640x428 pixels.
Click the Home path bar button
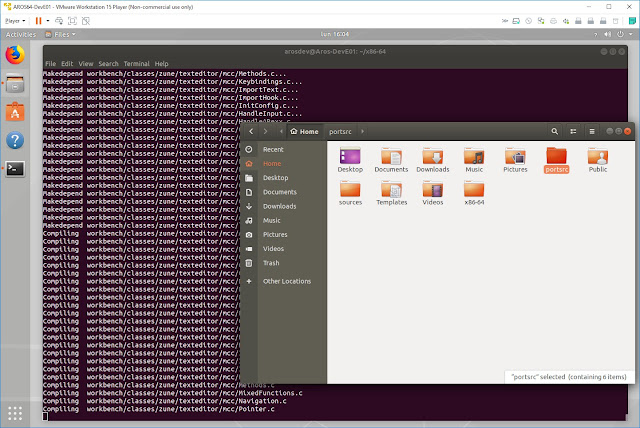click(x=304, y=131)
